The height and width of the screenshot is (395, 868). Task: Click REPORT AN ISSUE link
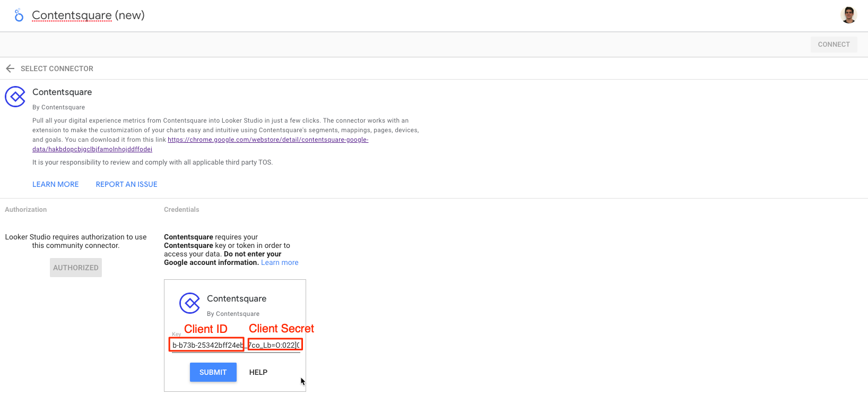click(x=126, y=184)
